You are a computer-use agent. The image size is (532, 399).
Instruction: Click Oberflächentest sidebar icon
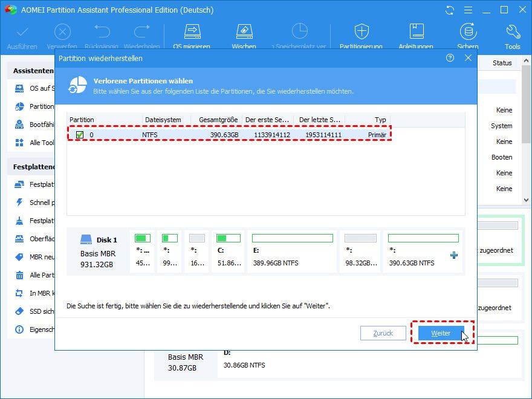click(19, 239)
